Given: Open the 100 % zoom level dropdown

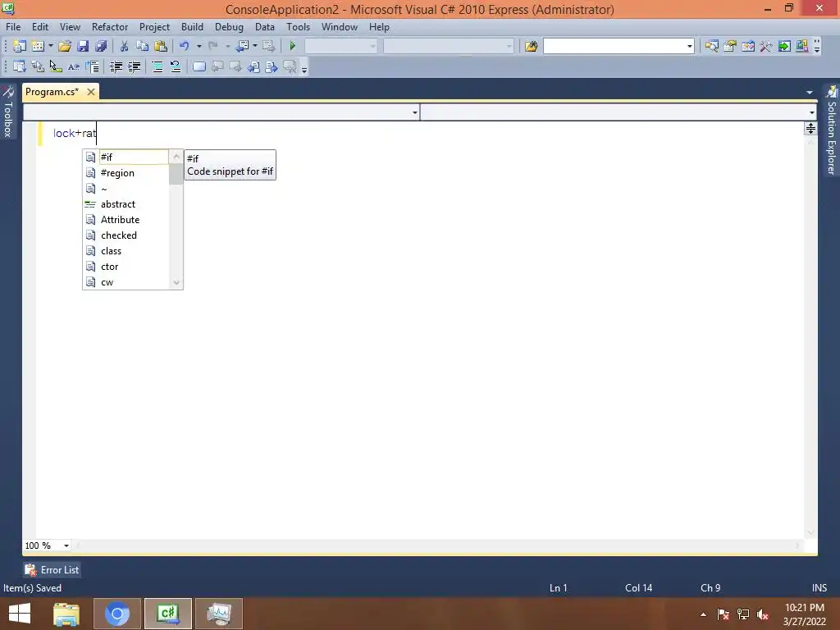Looking at the screenshot, I should coord(66,546).
